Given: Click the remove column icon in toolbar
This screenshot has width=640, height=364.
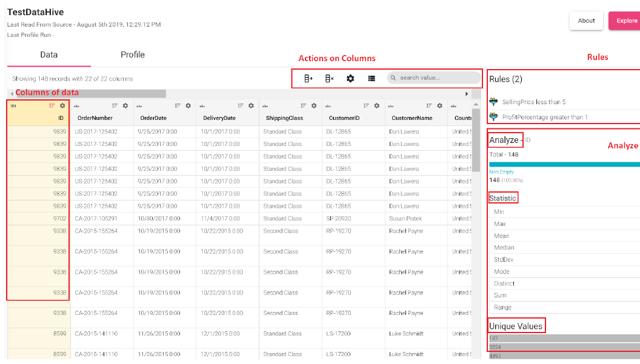Looking at the screenshot, I should point(329,78).
